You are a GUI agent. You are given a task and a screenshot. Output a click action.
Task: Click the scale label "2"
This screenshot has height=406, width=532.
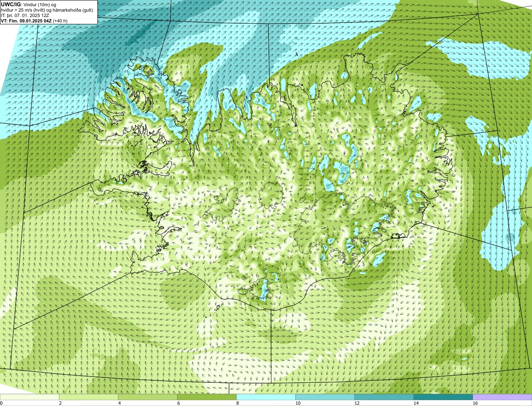[x=60, y=403]
